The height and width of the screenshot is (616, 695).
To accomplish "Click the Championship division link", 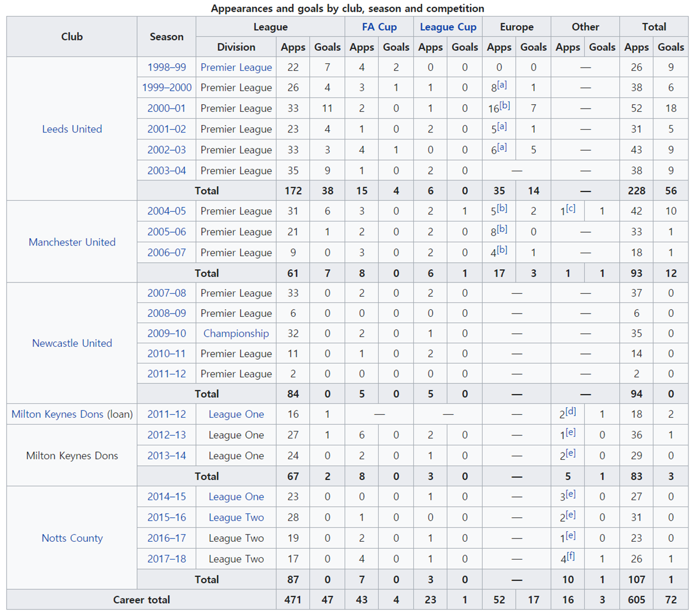I will click(x=236, y=333).
